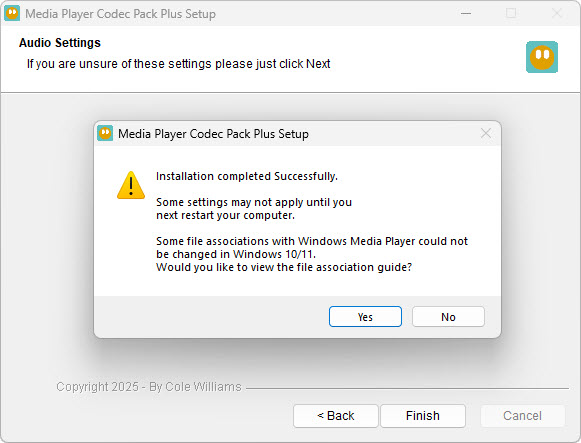
Task: Click the setup window title bar icon
Action: pyautogui.click(x=12, y=13)
